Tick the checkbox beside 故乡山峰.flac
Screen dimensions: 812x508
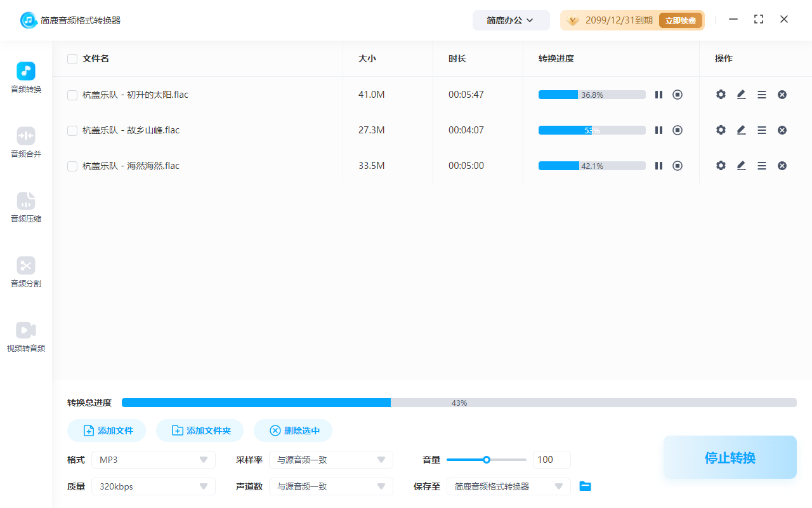click(72, 130)
